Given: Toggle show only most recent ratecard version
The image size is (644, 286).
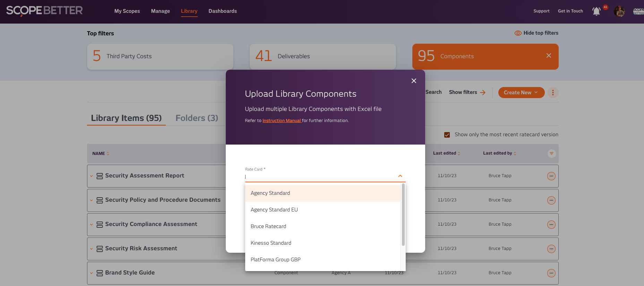Looking at the screenshot, I should coord(447,135).
